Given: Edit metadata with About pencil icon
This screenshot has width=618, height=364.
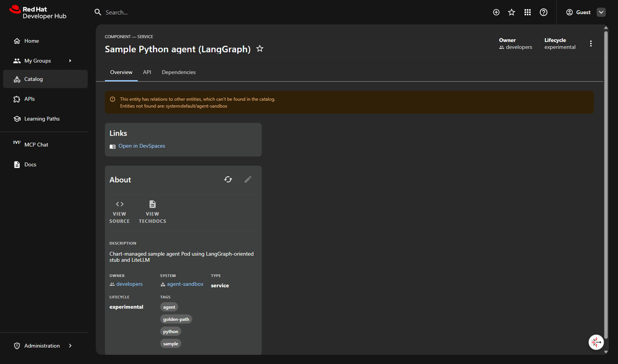Looking at the screenshot, I should [x=248, y=179].
